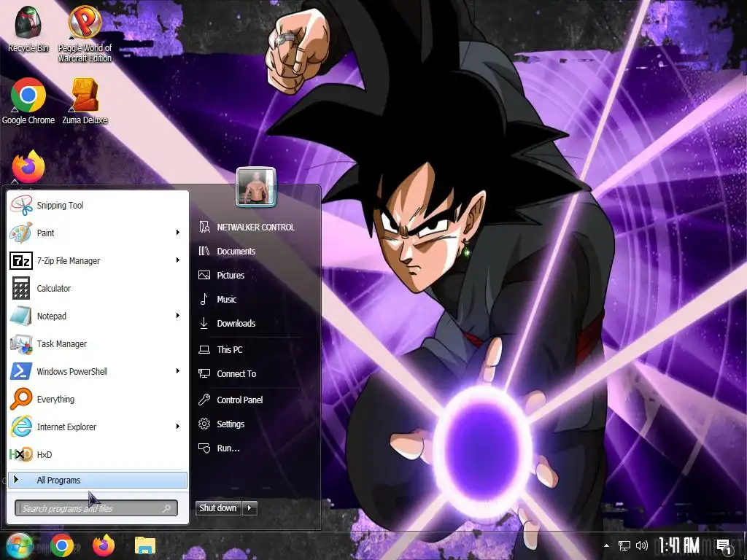The width and height of the screenshot is (747, 560).
Task: Open Chrome from the taskbar
Action: (62, 545)
